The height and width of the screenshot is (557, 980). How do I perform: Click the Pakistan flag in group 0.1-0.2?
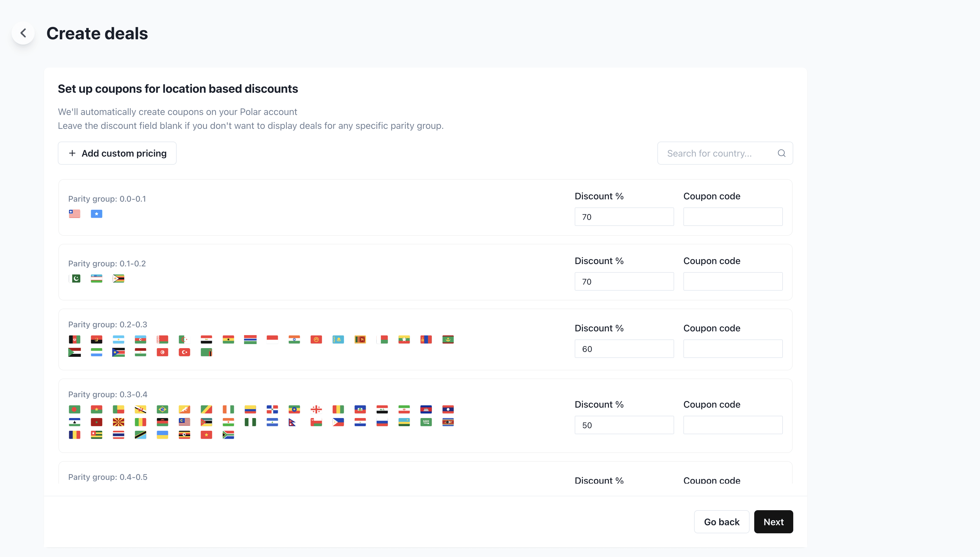pyautogui.click(x=75, y=278)
